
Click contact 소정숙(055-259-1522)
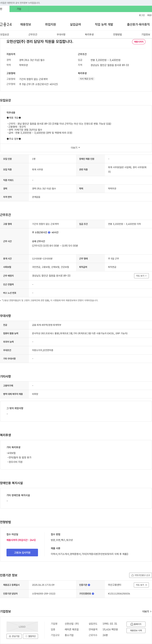(44, 594)
